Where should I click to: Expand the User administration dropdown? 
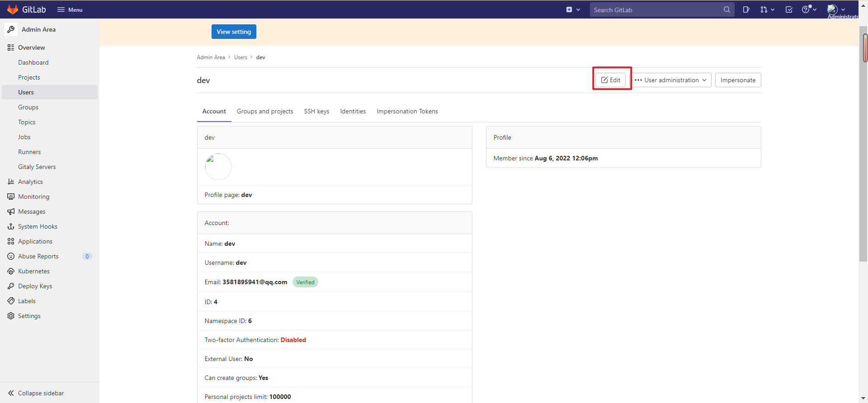pyautogui.click(x=670, y=80)
